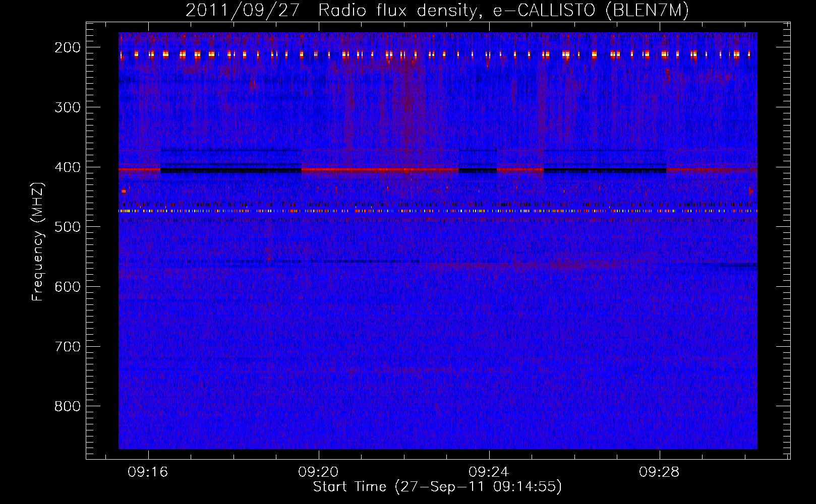Click the 800 frequency tick label
Screen dimensions: 816x504
pyautogui.click(x=68, y=406)
